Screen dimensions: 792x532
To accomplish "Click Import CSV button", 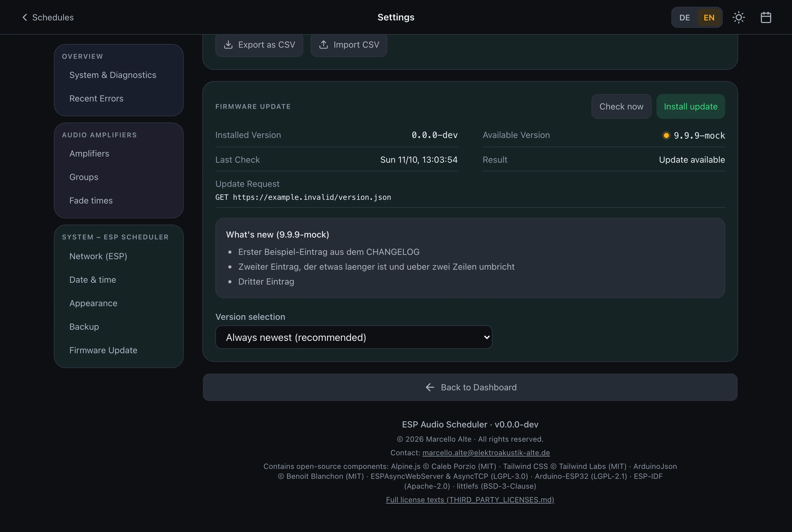I will tap(349, 45).
